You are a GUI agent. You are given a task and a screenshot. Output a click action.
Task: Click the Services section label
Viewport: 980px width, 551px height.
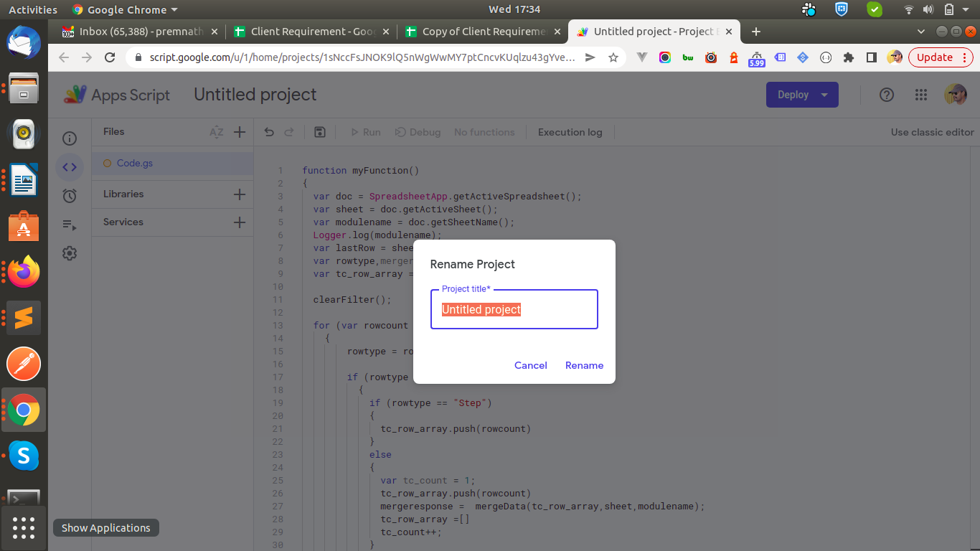point(123,222)
